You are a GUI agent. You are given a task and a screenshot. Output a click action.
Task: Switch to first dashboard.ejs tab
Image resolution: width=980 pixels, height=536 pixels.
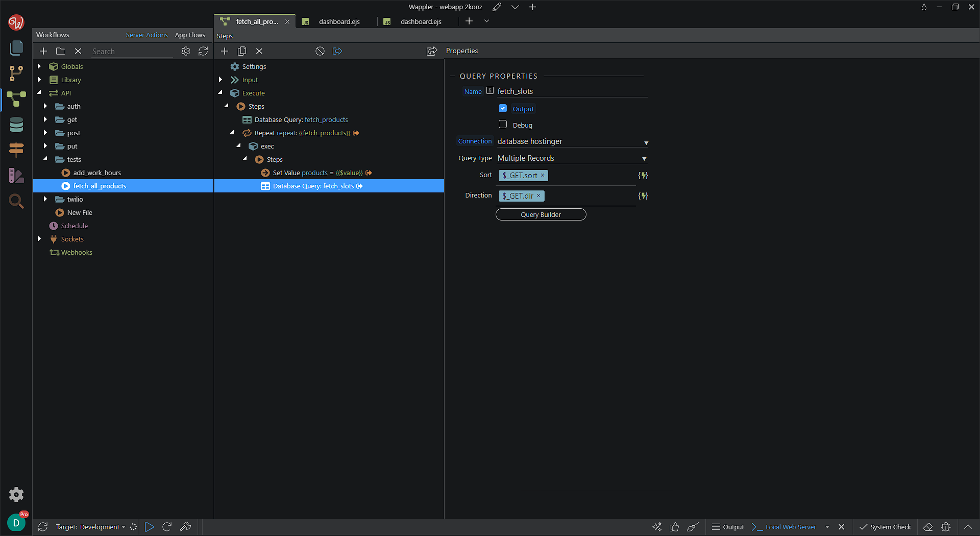(x=339, y=21)
